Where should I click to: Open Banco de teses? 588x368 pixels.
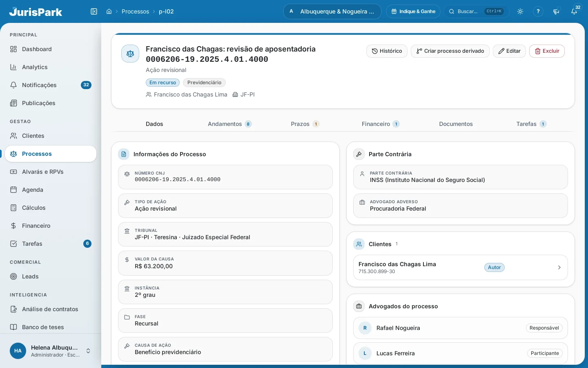(51, 327)
